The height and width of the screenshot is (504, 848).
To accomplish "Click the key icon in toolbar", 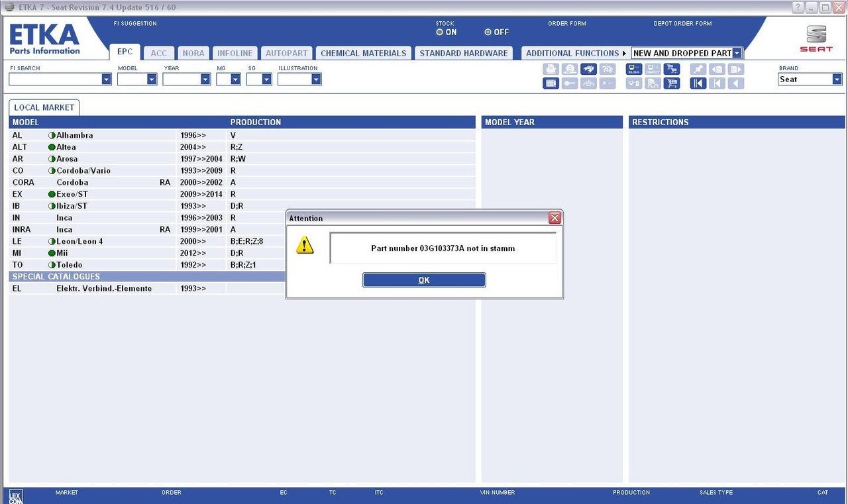I will point(570,83).
